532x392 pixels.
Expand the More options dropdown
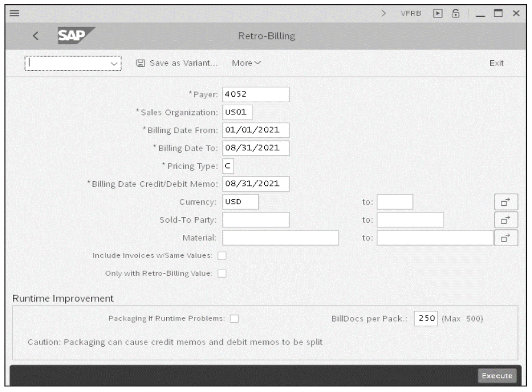pyautogui.click(x=247, y=63)
